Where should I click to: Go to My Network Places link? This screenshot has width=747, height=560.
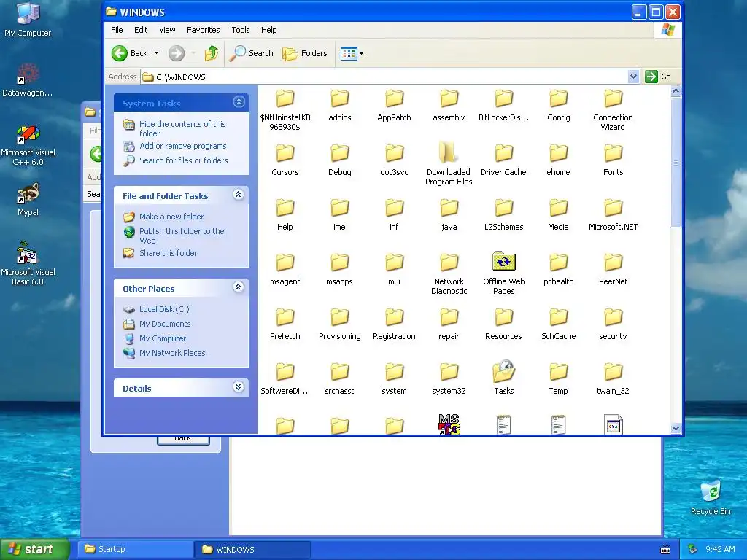coord(172,353)
